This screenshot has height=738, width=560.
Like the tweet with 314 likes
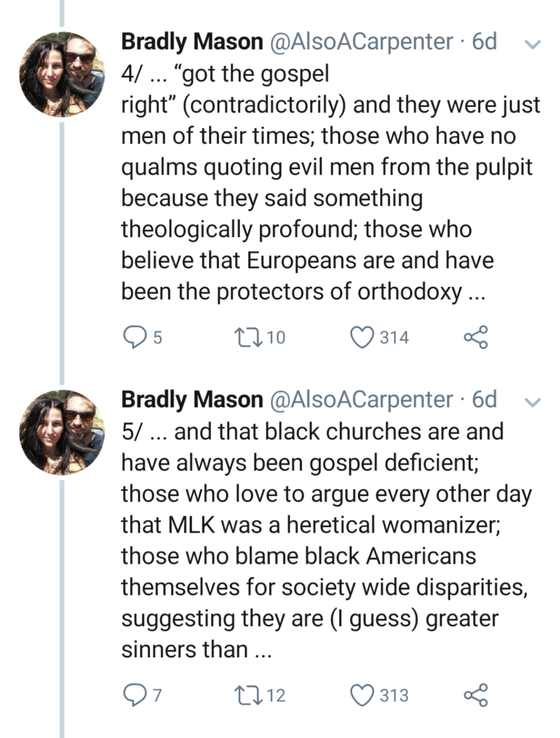click(362, 337)
